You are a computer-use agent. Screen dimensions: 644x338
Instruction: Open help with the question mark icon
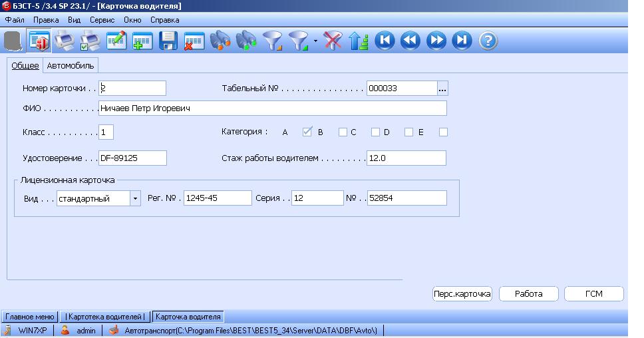pos(488,41)
